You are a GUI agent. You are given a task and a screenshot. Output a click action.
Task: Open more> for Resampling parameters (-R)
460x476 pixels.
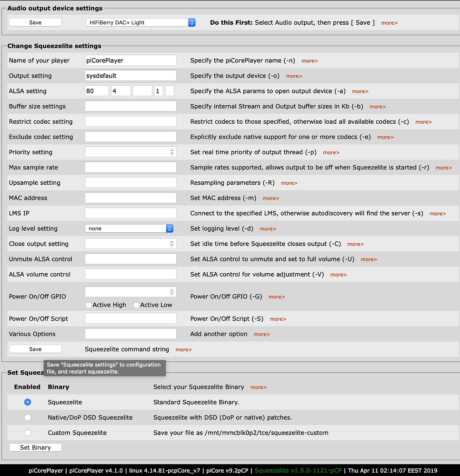289,183
